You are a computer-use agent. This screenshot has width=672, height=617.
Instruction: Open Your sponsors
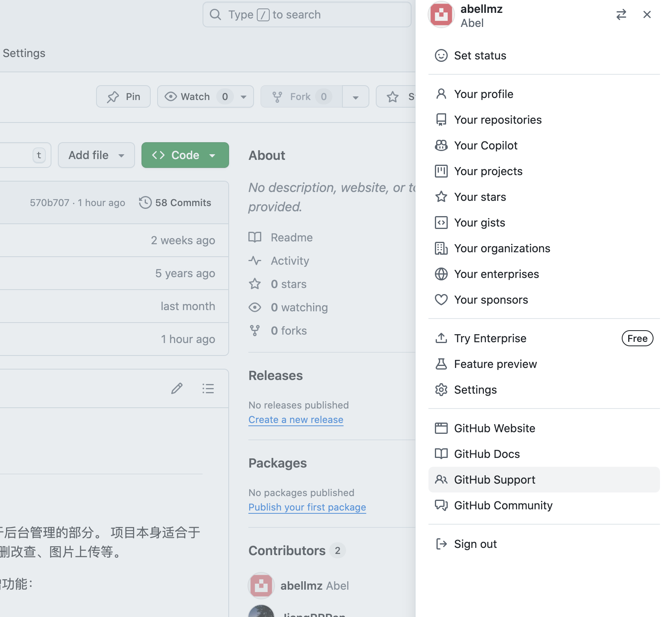click(x=544, y=300)
